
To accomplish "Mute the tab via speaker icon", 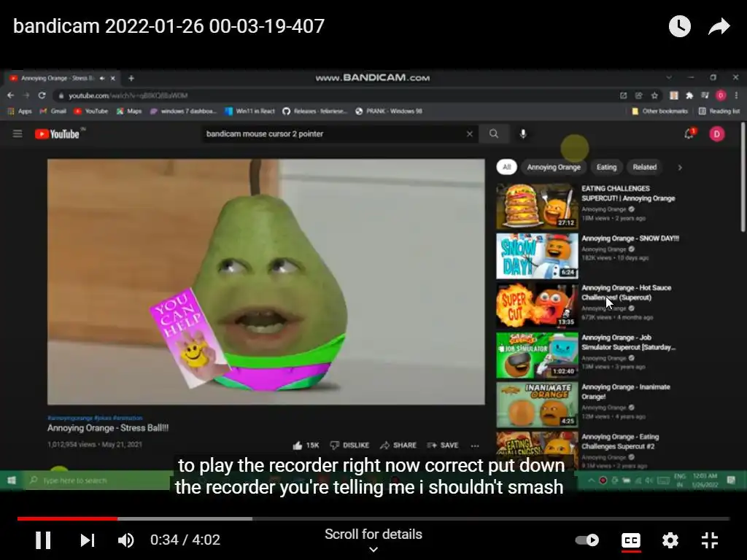I will pos(102,78).
